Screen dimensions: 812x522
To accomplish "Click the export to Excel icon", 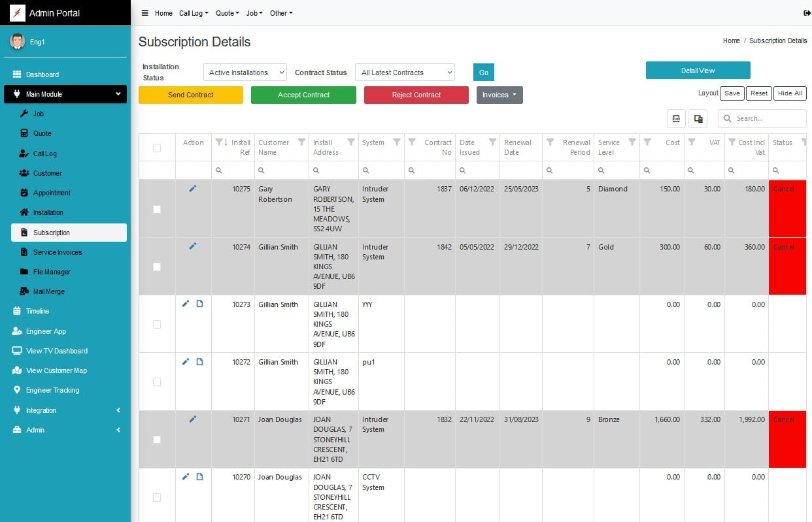I will pos(676,119).
